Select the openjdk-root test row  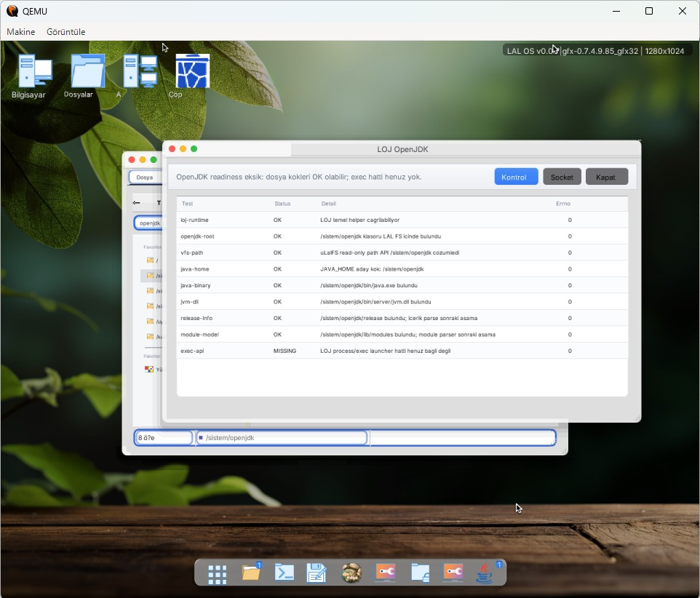(x=402, y=236)
